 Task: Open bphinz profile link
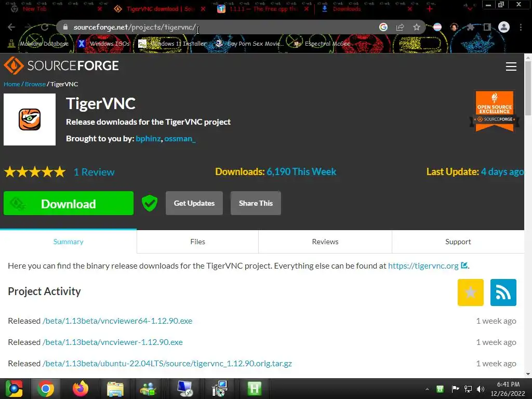pos(148,138)
